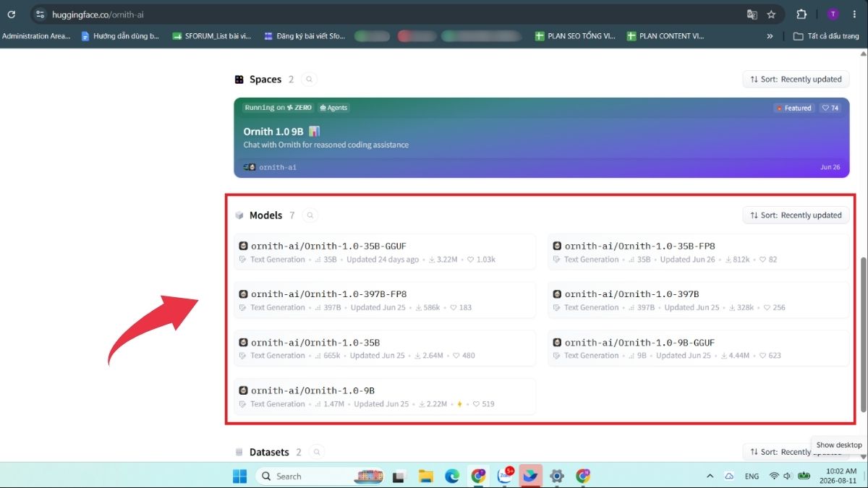Open the Wi-Fi network tray icon
Screen dimensions: 868x488
click(x=774, y=476)
